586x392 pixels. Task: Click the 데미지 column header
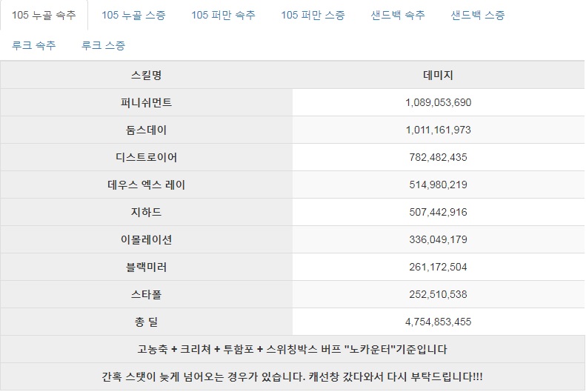[439, 75]
